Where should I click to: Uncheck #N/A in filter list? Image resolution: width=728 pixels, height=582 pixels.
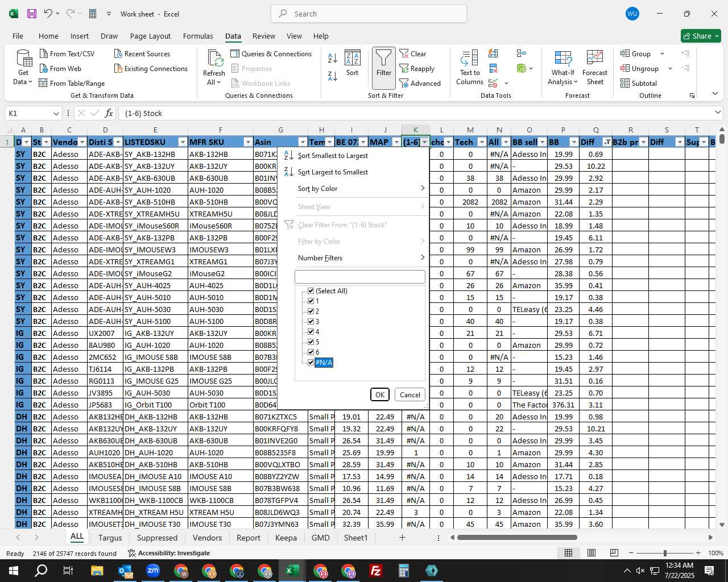point(311,362)
